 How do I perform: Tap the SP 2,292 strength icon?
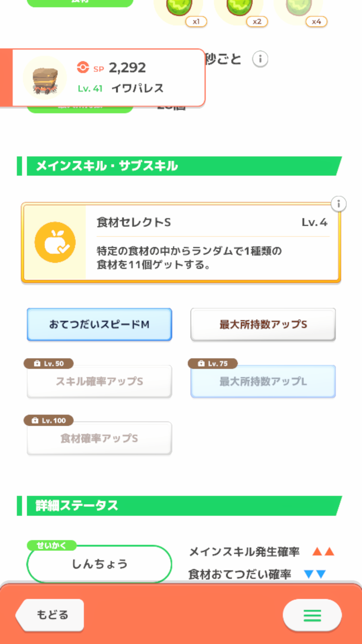[83, 67]
